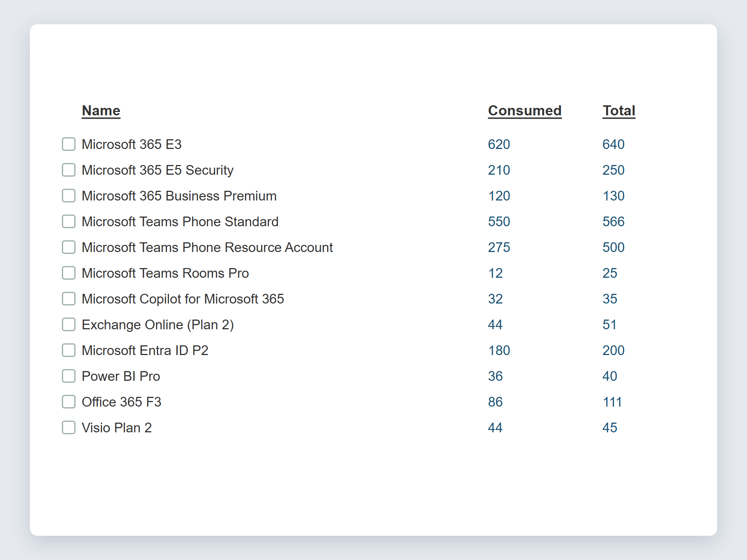The height and width of the screenshot is (560, 747).
Task: Check the Microsoft 365 E3 checkbox
Action: click(x=69, y=144)
